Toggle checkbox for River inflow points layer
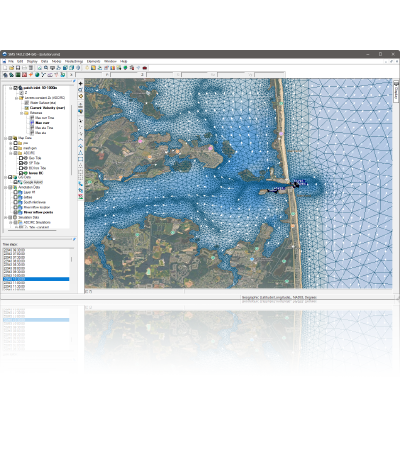The image size is (400, 450). coord(15,212)
